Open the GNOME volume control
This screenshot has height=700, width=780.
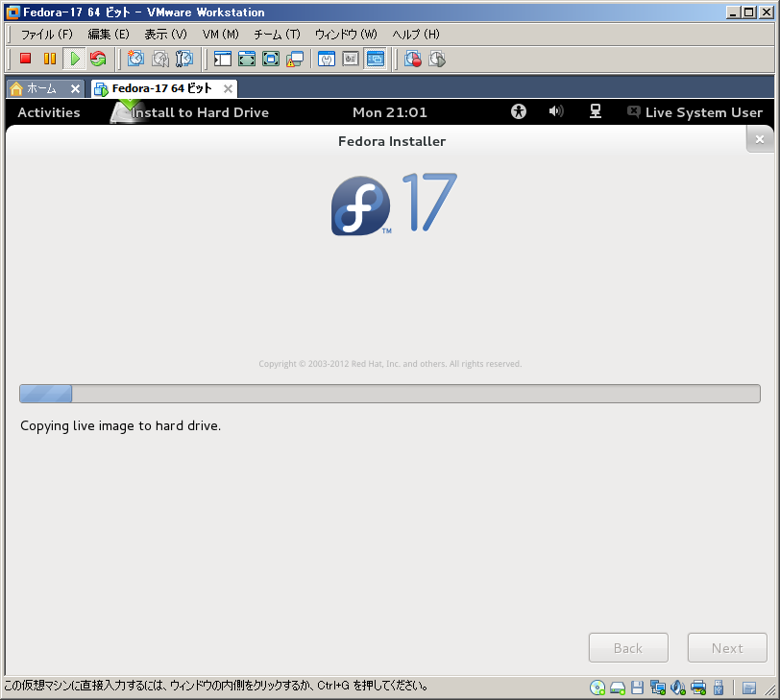[x=556, y=111]
